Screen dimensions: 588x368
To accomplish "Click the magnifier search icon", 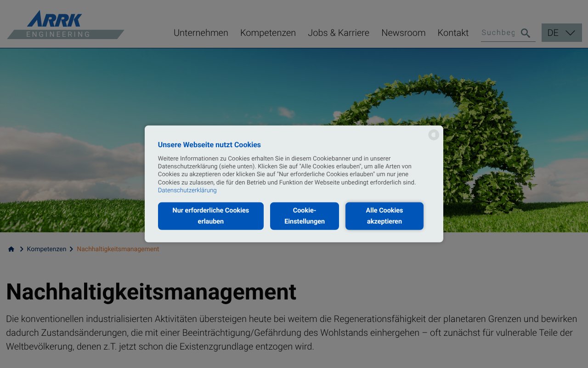I will [x=525, y=33].
